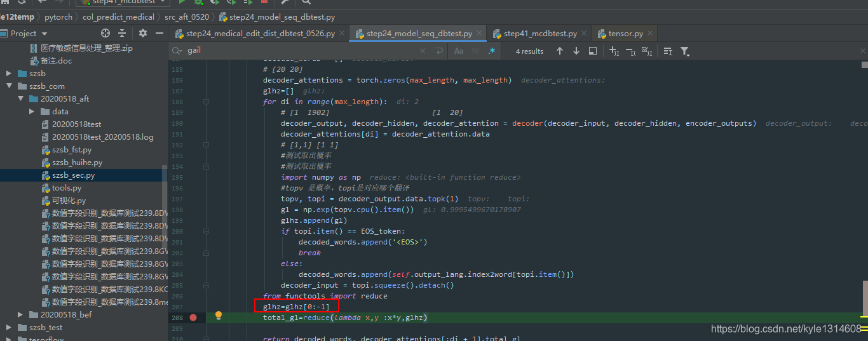This screenshot has width=868, height=341.
Task: Toggle multiline search options icon
Action: point(668,51)
